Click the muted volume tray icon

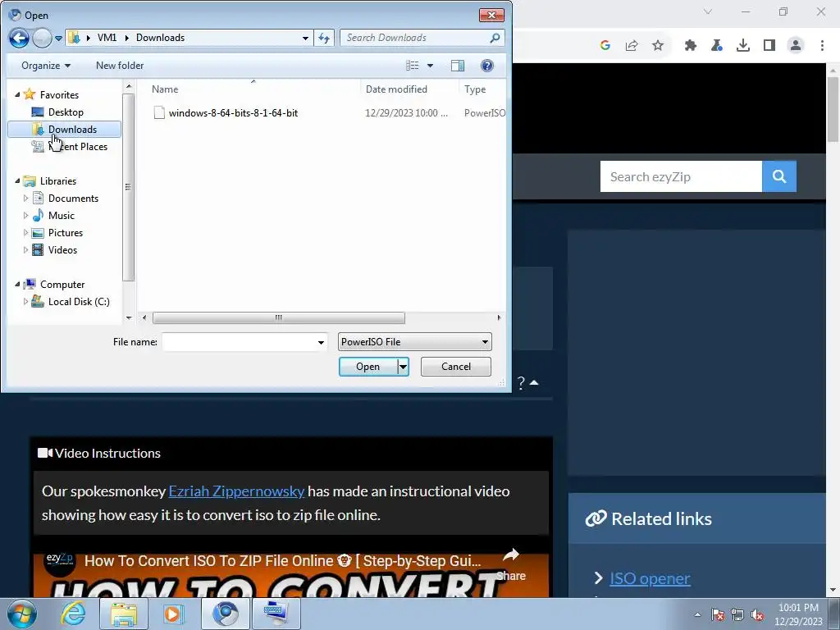[x=757, y=614]
